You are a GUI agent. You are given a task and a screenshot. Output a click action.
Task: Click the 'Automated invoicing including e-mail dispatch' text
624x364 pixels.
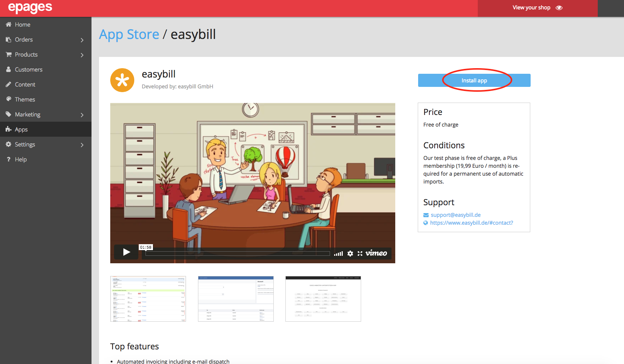pyautogui.click(x=173, y=361)
